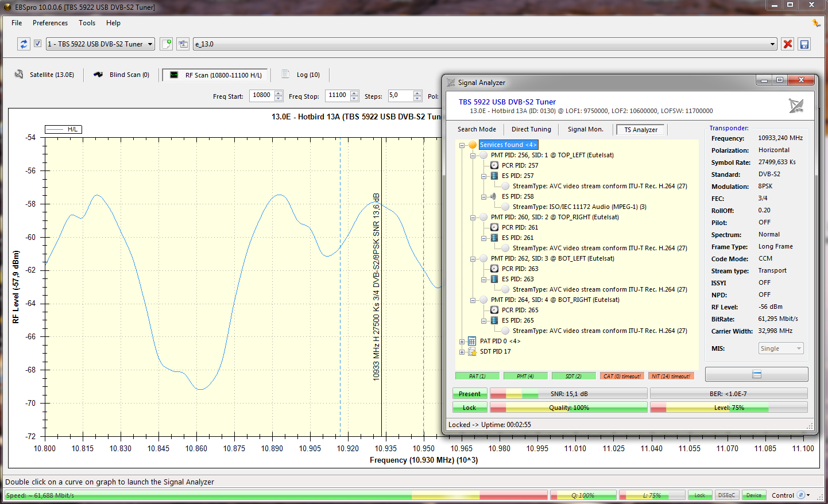Click the Freq Stop input field
Viewport: 828px width, 504px height.
(x=338, y=95)
